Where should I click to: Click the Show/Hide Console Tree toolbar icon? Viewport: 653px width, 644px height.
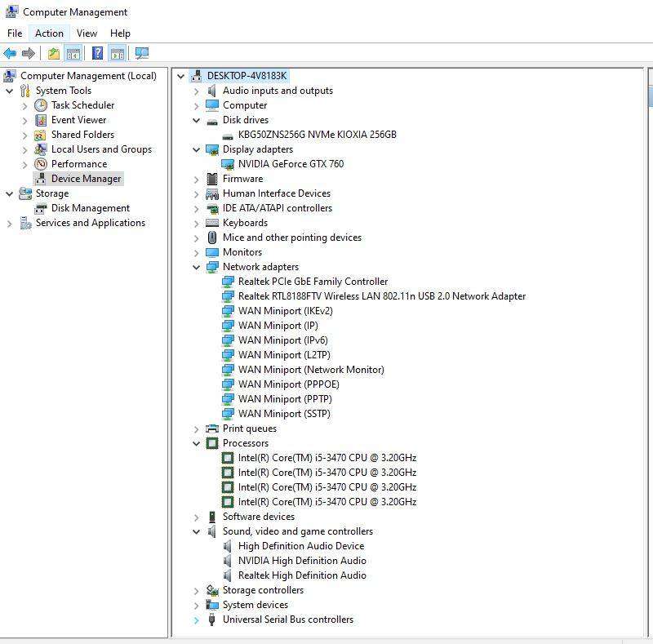(x=73, y=53)
